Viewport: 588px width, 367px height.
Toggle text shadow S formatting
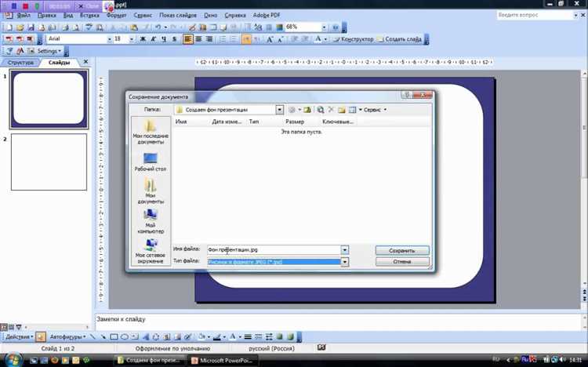pos(174,39)
